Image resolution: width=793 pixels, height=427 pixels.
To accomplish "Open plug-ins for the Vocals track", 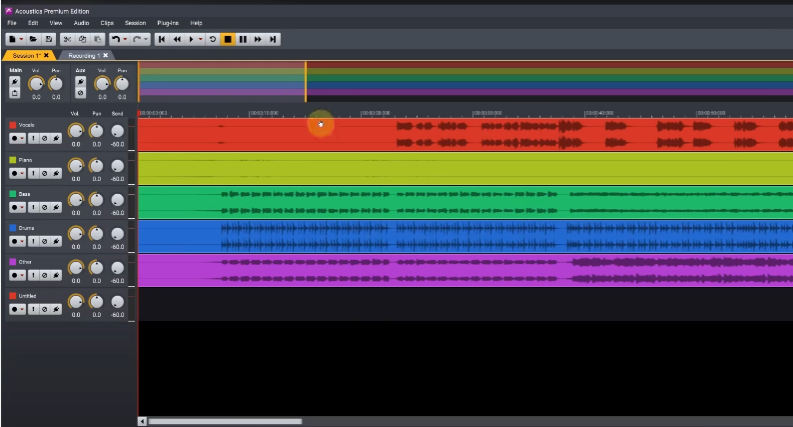I will coord(56,138).
